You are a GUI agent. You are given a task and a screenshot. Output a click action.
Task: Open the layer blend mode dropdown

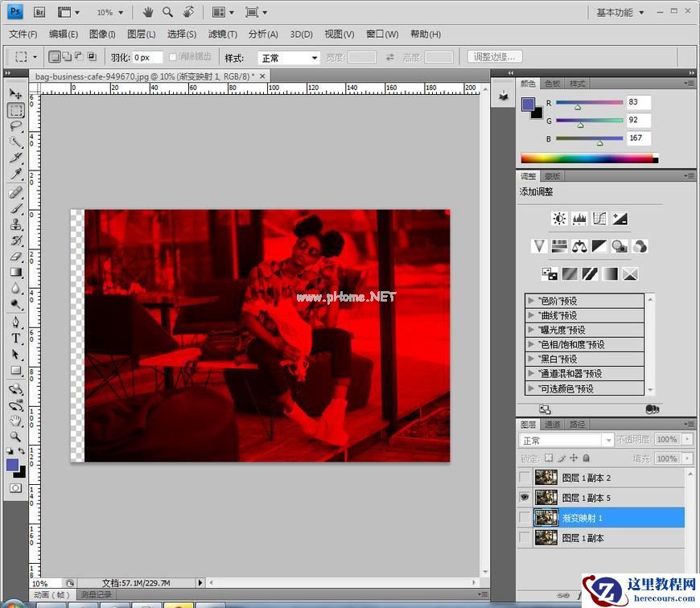pos(566,440)
